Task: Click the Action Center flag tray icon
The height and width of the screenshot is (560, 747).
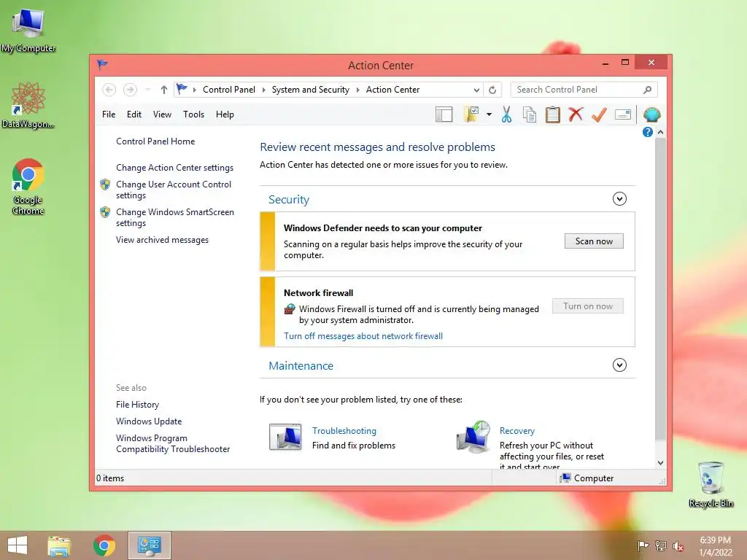Action: (643, 546)
